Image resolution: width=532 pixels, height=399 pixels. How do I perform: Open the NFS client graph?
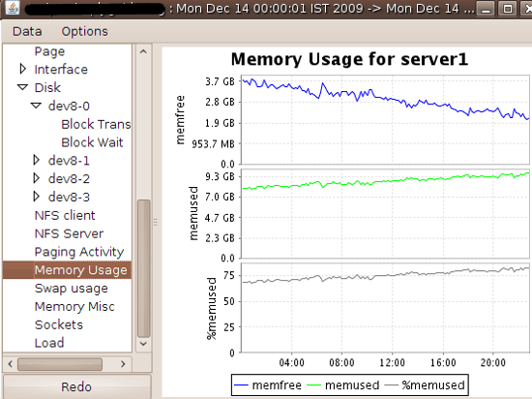point(65,215)
